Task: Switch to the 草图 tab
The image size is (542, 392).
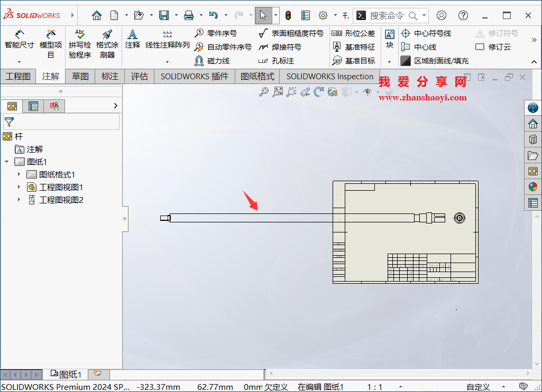Action: point(79,76)
